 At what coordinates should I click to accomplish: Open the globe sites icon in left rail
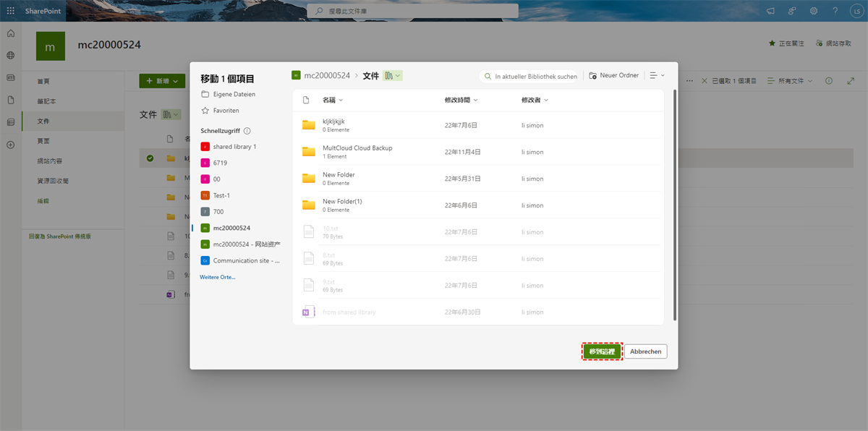[x=10, y=55]
